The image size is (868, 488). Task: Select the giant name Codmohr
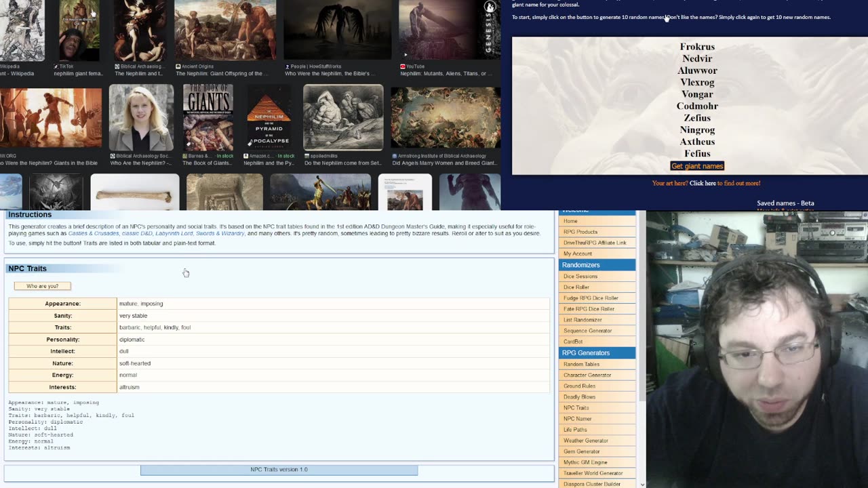pos(697,106)
